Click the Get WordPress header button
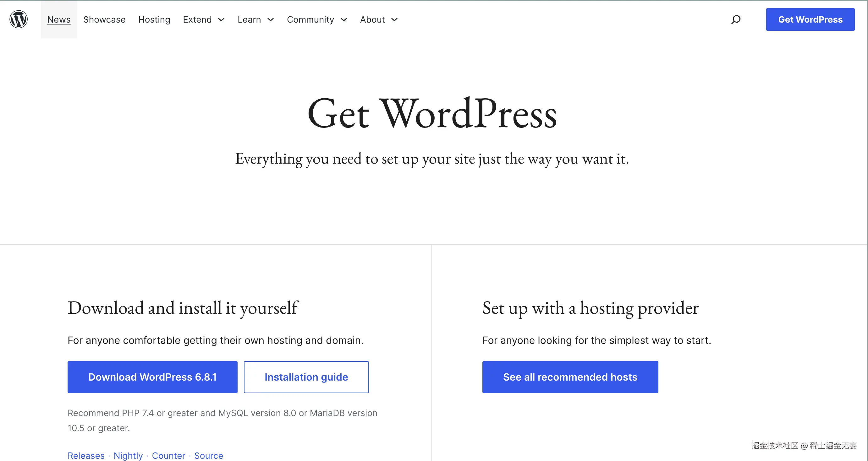This screenshot has height=461, width=868. pos(810,19)
